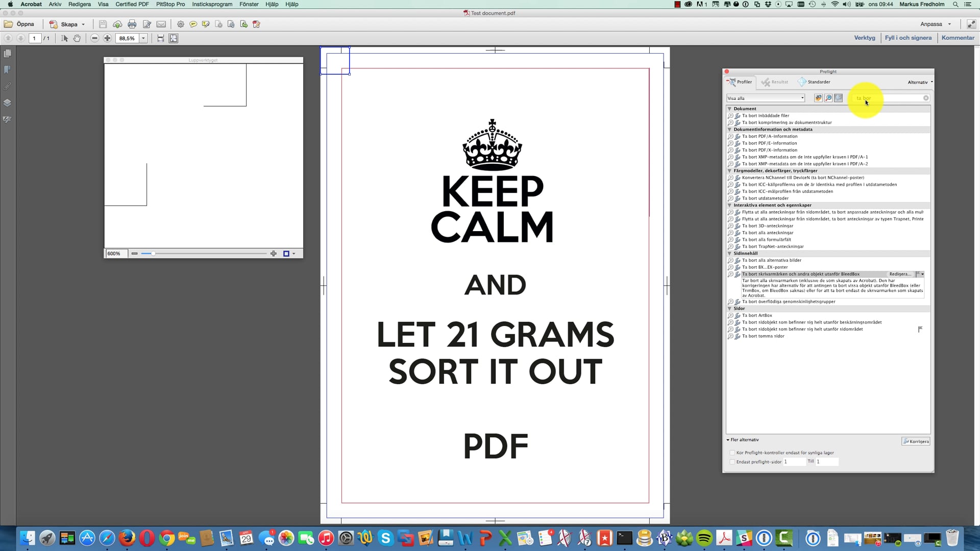This screenshot has height=551, width=980.
Task: Toggle Preflight single checks view button
Action: click(828, 98)
